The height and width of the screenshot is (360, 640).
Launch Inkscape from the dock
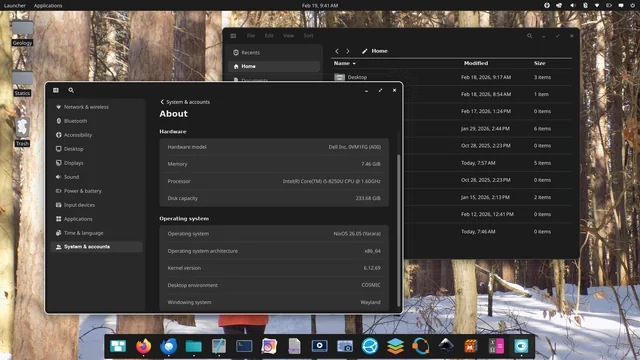[446, 346]
